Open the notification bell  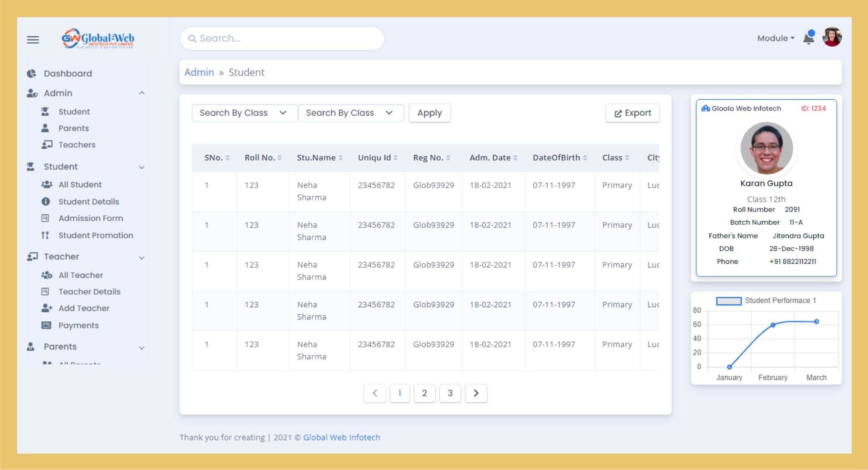[809, 38]
